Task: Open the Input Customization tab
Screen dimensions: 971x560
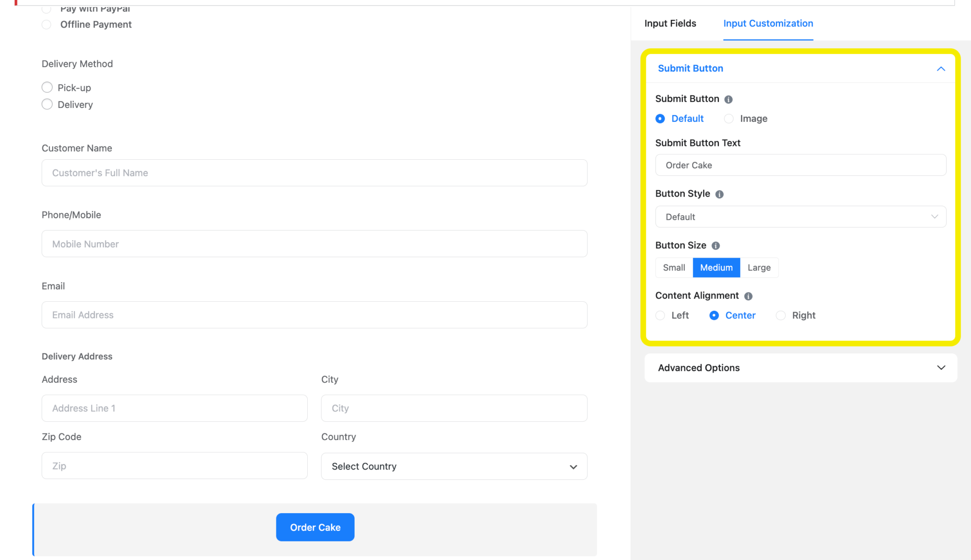Action: pos(768,23)
